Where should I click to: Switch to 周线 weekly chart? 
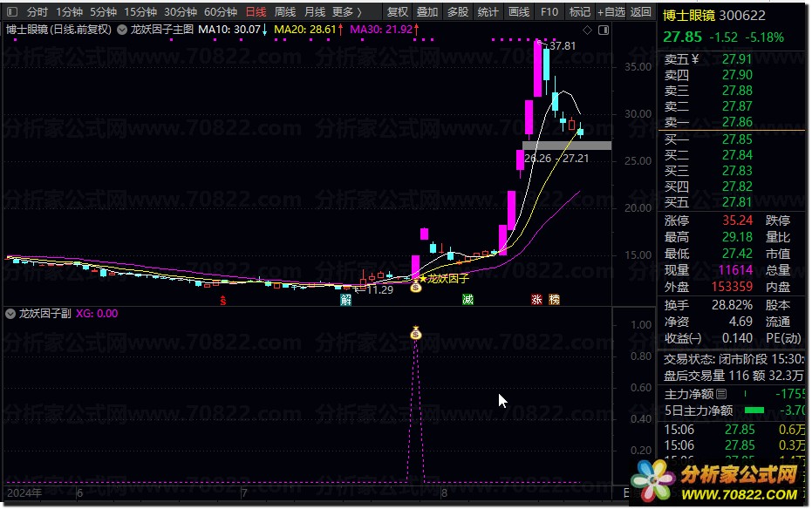285,11
